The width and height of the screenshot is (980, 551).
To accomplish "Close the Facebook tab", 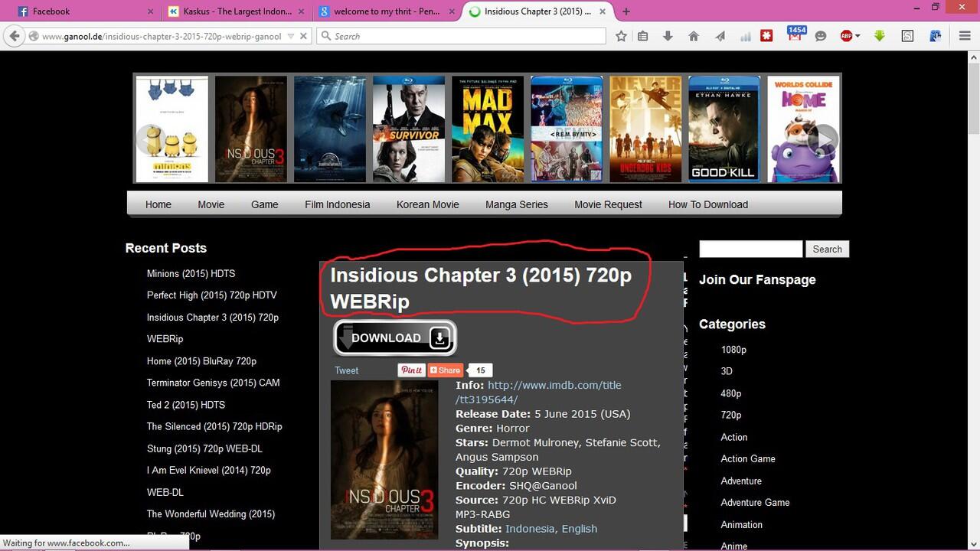I will [x=150, y=11].
